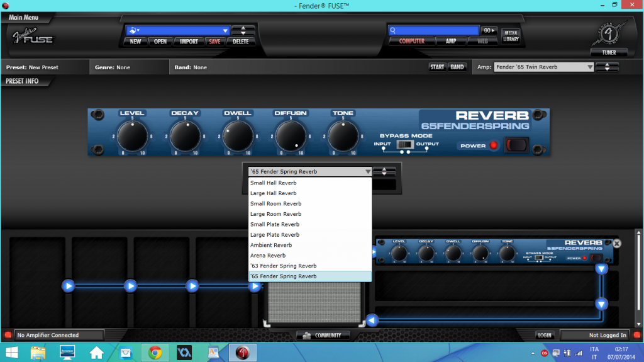Screen dimensions: 644x362
Task: Step through presets with up/down arrows
Action: click(x=243, y=30)
